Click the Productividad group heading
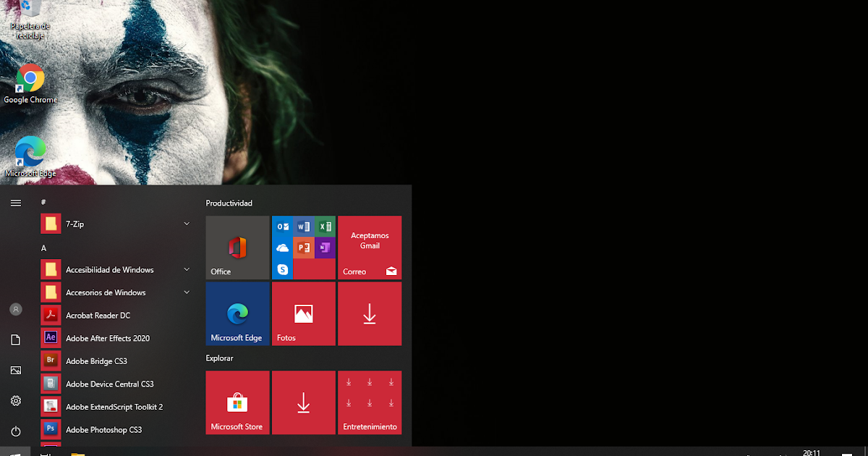 [229, 203]
